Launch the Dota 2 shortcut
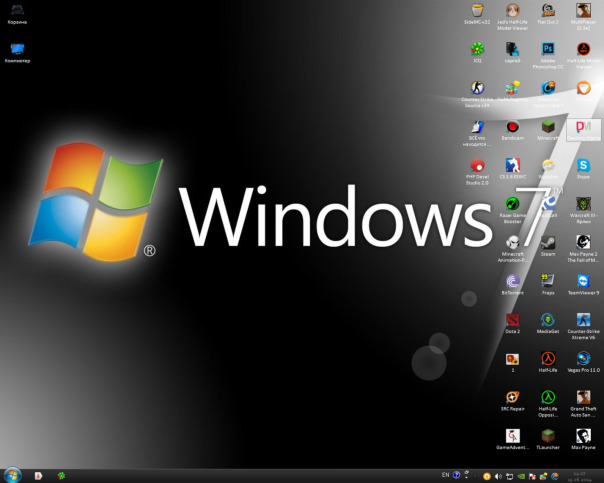Screen dimensions: 604x483 tap(512, 323)
